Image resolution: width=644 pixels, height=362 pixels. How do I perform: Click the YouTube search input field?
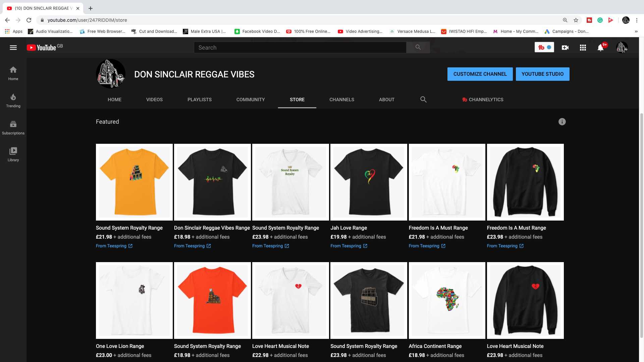pos(300,48)
